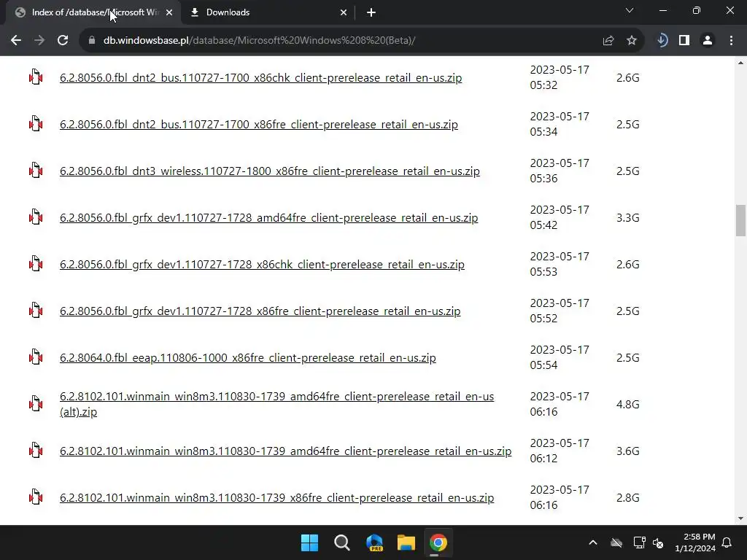
Task: Click the page scrollbar thumb
Action: (x=740, y=220)
